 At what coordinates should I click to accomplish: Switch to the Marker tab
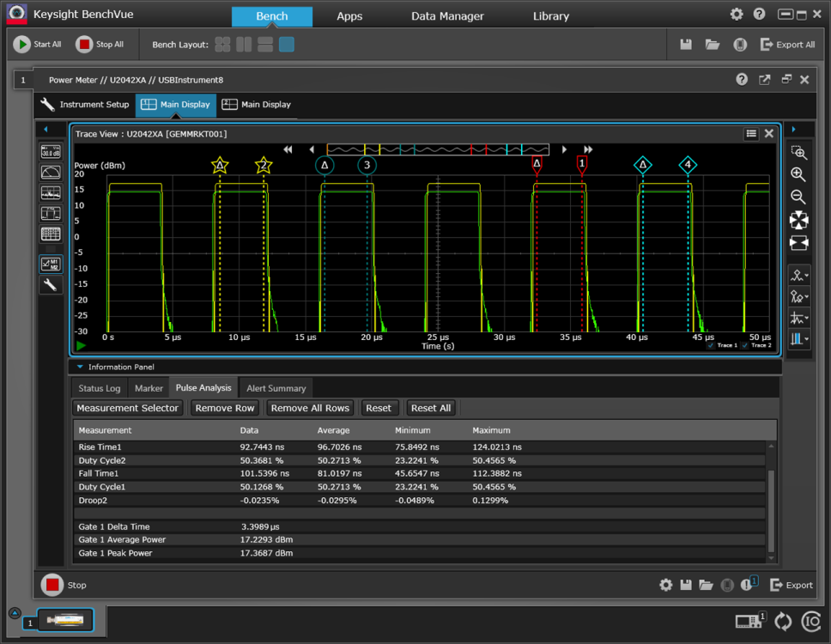[x=149, y=388]
